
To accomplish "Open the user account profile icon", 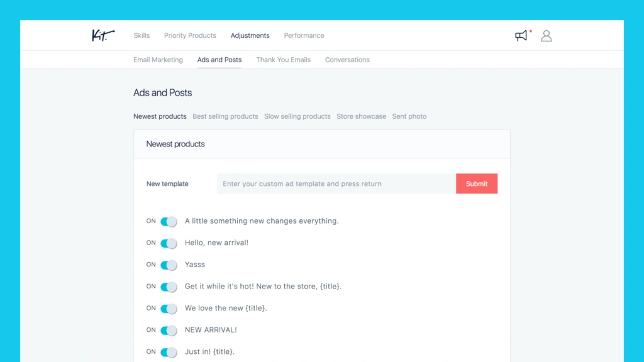I will 547,36.
